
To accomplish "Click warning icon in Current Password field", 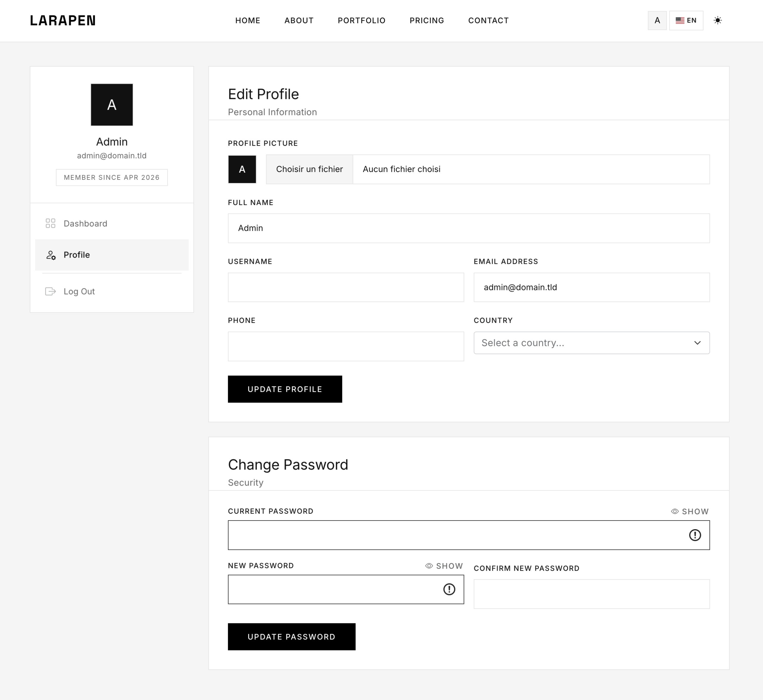I will pyautogui.click(x=694, y=535).
